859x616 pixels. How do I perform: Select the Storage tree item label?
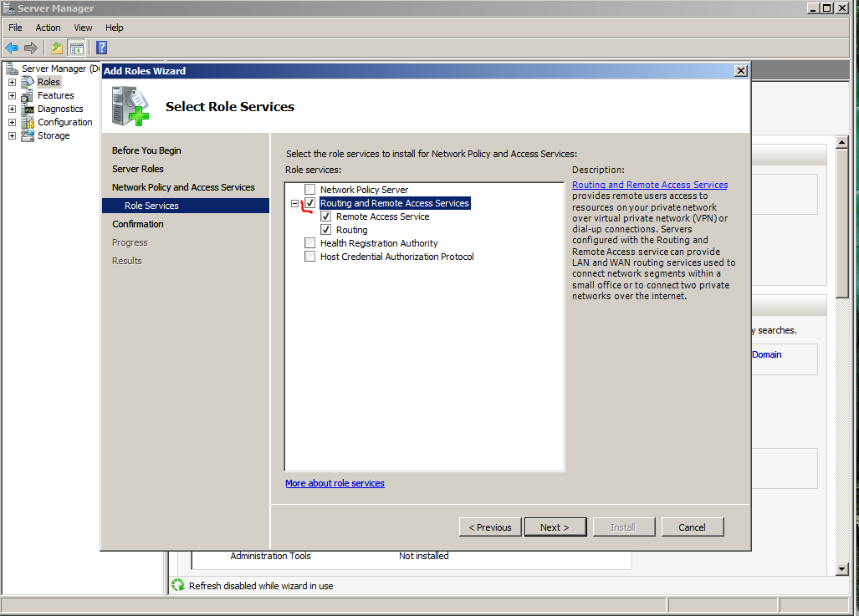(x=54, y=135)
